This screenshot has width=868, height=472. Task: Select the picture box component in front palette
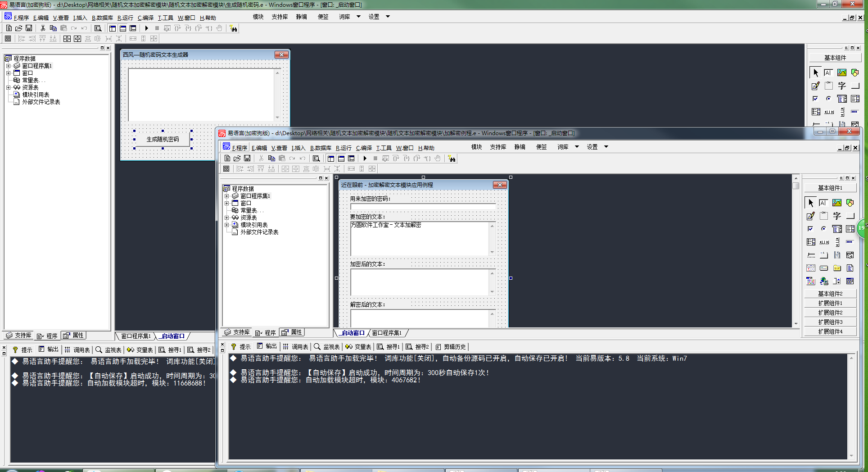click(x=837, y=203)
